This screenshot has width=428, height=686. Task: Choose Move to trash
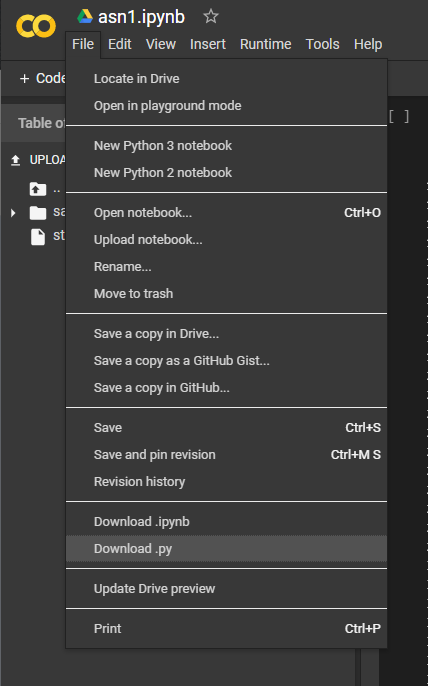coord(226,294)
